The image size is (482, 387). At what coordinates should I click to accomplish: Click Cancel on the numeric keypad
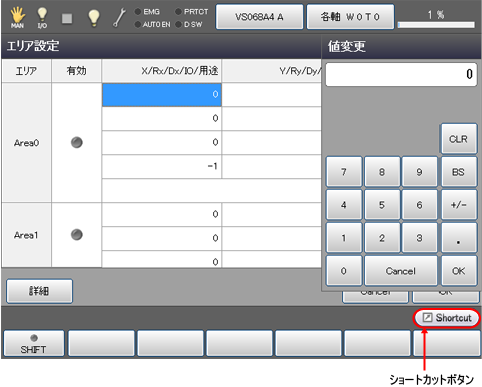[x=401, y=271]
